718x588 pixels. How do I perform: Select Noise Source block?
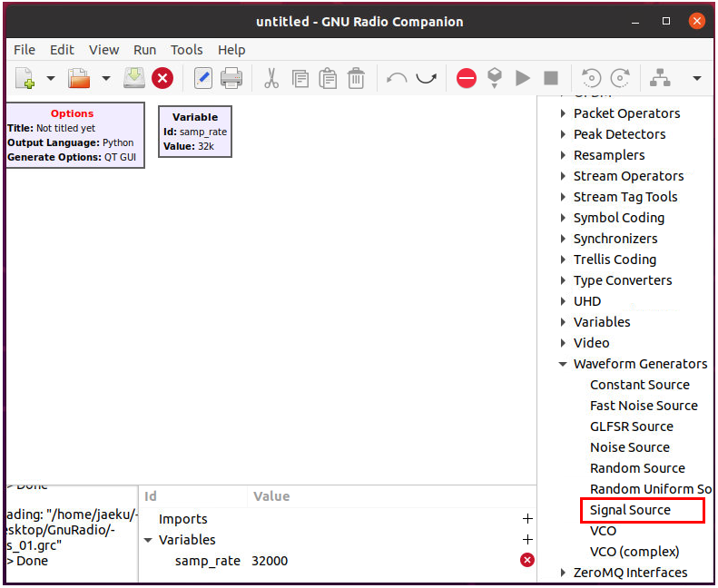(x=630, y=447)
